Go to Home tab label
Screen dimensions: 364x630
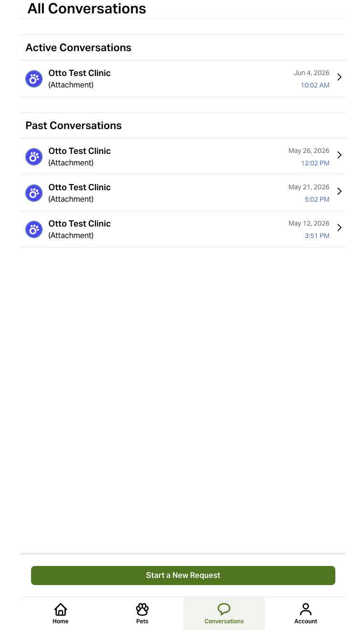pos(61,621)
